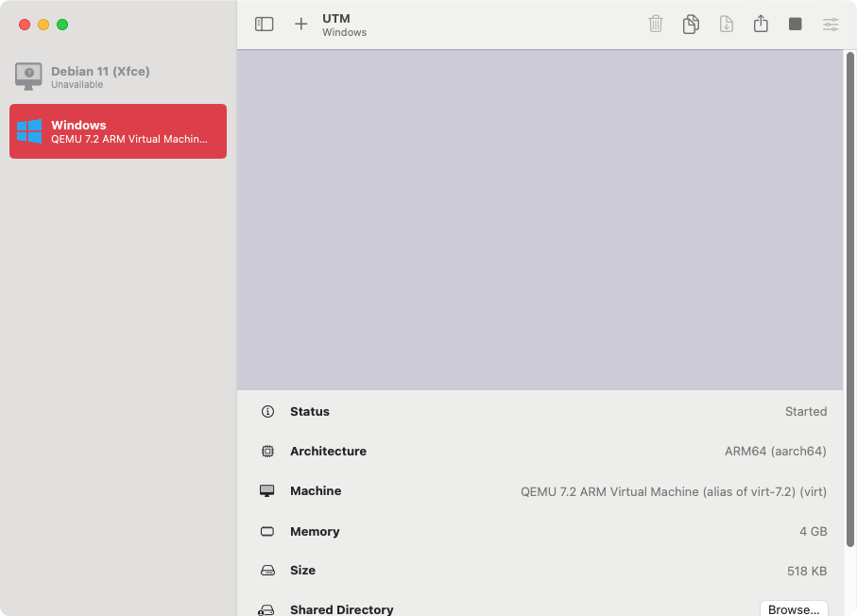Image resolution: width=857 pixels, height=616 pixels.
Task: Click the Status row info icon
Action: (267, 412)
